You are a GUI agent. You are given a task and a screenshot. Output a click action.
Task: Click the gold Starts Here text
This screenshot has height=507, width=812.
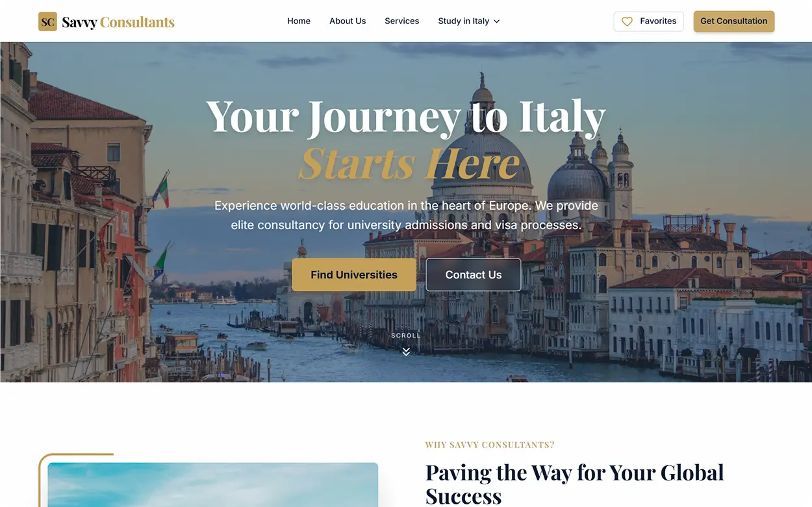pos(409,162)
